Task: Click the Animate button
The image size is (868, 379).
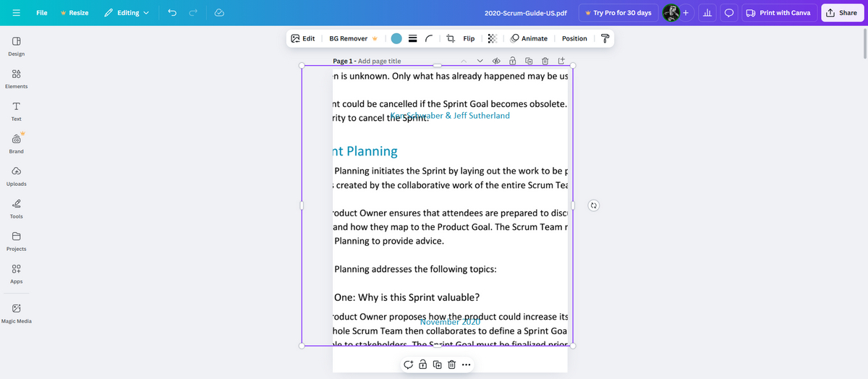Action: coord(529,38)
